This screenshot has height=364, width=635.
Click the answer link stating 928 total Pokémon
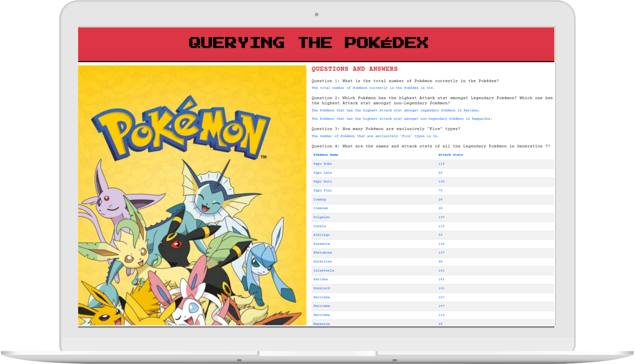point(374,88)
